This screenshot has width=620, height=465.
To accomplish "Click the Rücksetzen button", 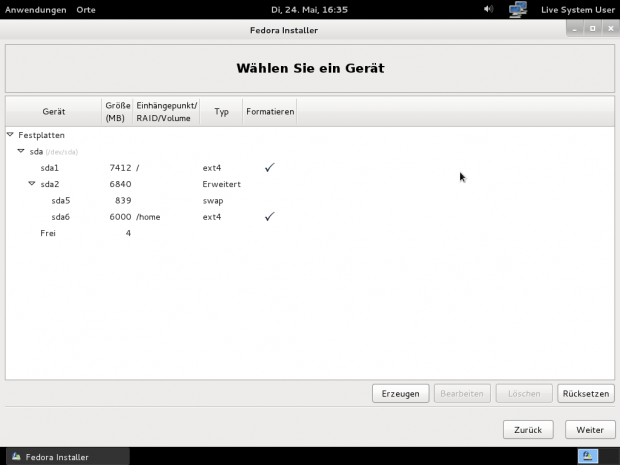I will [x=586, y=393].
